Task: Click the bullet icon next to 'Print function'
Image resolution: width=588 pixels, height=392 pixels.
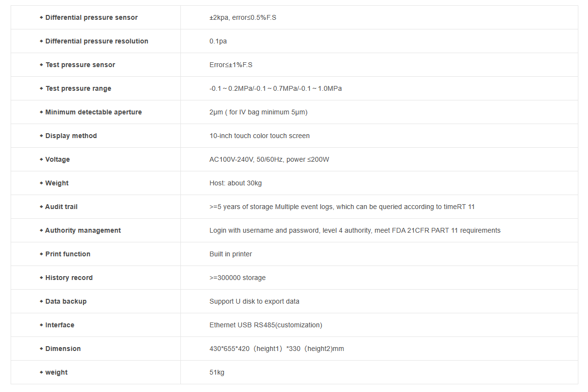Action: [x=41, y=254]
